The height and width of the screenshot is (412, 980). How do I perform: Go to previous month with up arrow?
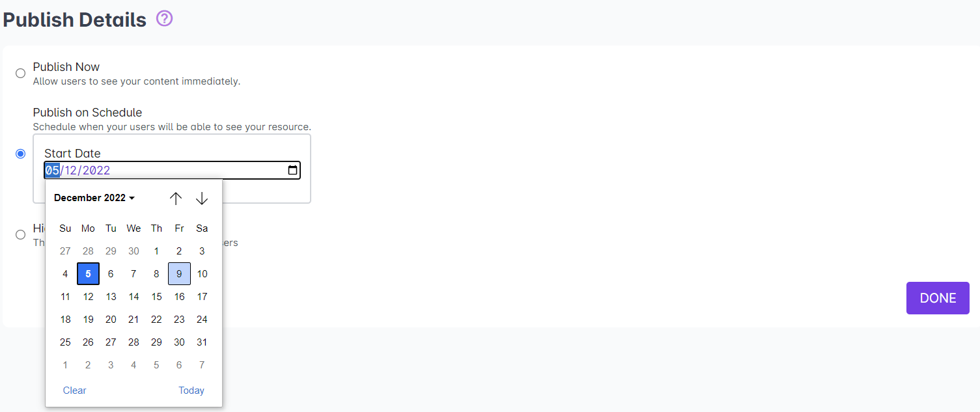[176, 199]
